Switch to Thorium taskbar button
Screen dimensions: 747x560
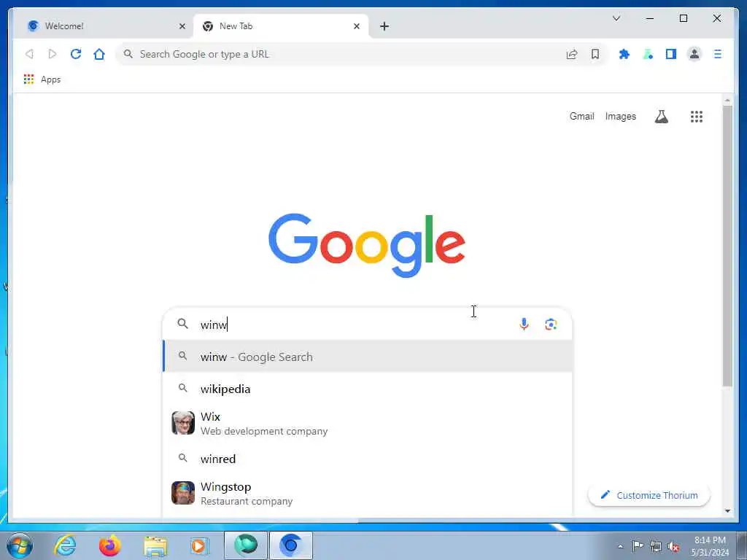291,545
